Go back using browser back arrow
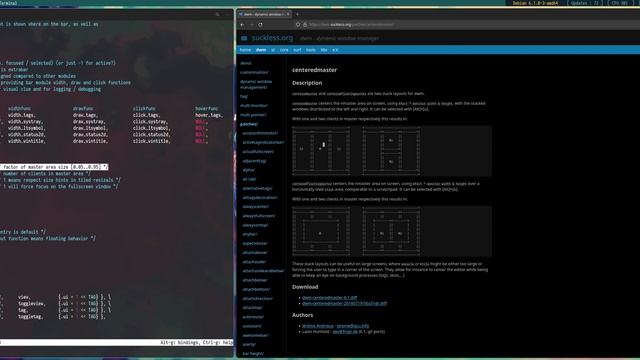Screen dimensions: 640x360 [242, 24]
